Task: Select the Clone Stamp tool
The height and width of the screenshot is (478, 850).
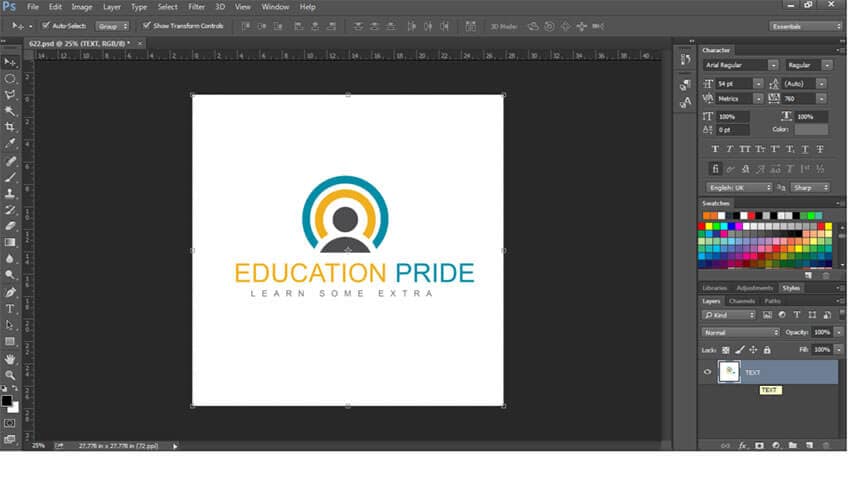Action: tap(10, 193)
